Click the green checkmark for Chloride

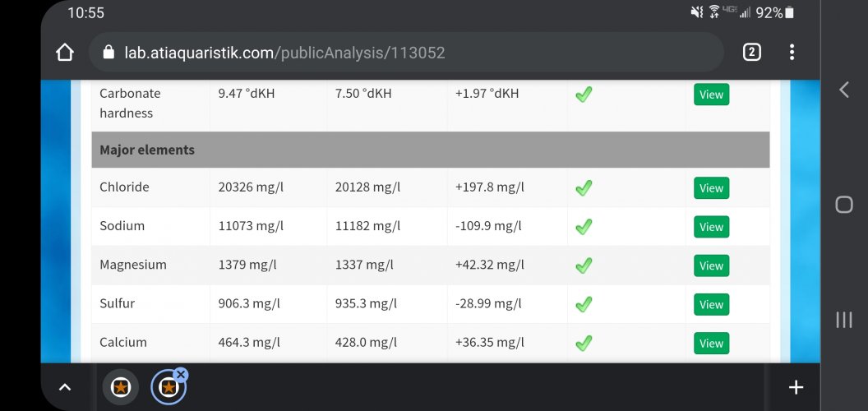coord(584,188)
